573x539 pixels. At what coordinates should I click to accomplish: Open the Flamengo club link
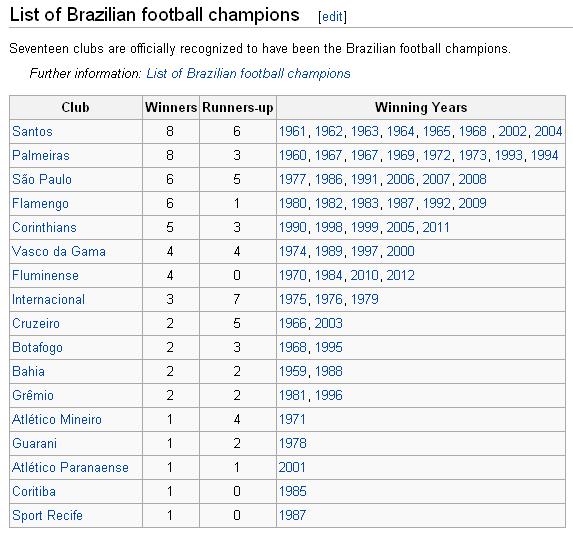(40, 204)
